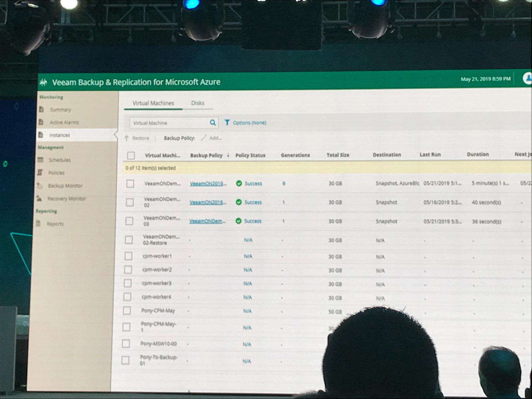Select the cpm-worker1 checkbox
The width and height of the screenshot is (532, 399).
point(128,256)
